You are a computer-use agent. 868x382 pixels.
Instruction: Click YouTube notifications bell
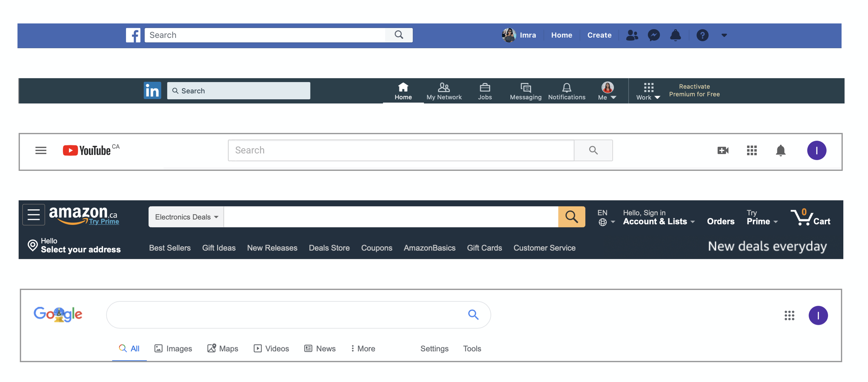[781, 150]
